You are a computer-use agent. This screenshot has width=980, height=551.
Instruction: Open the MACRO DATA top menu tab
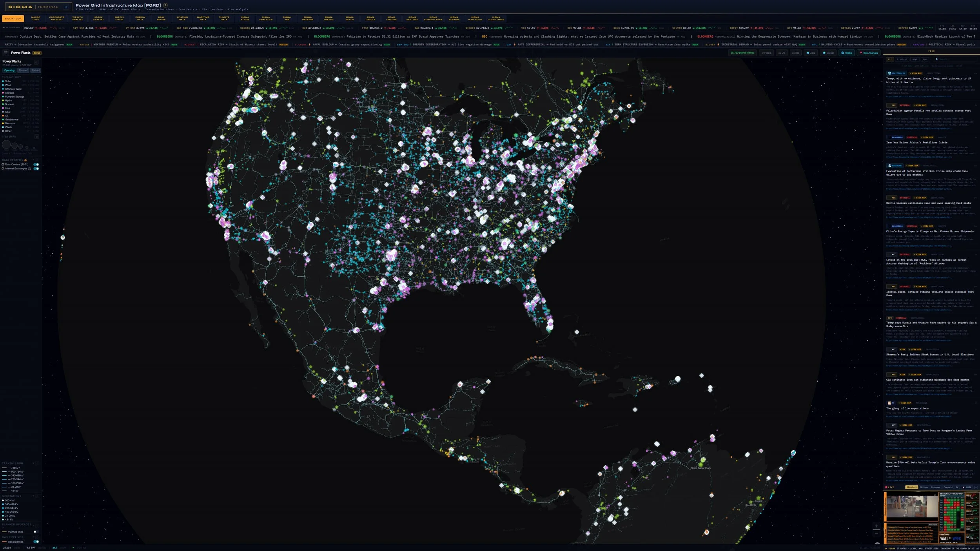[x=36, y=18]
